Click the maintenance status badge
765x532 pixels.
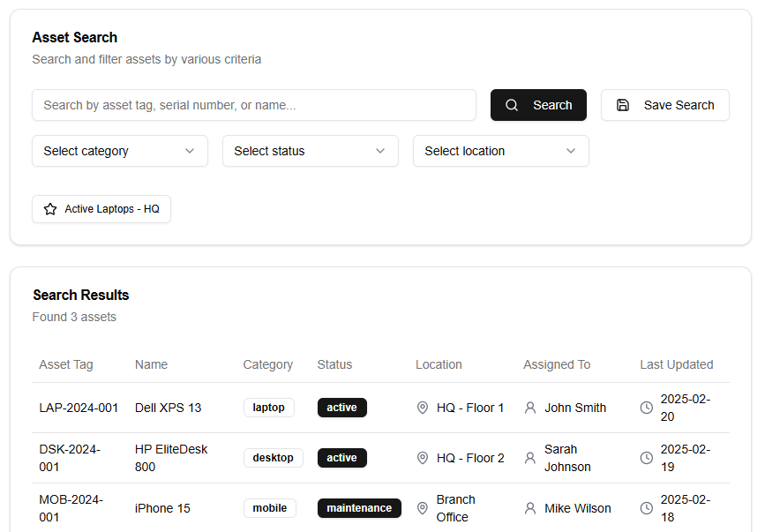click(359, 508)
